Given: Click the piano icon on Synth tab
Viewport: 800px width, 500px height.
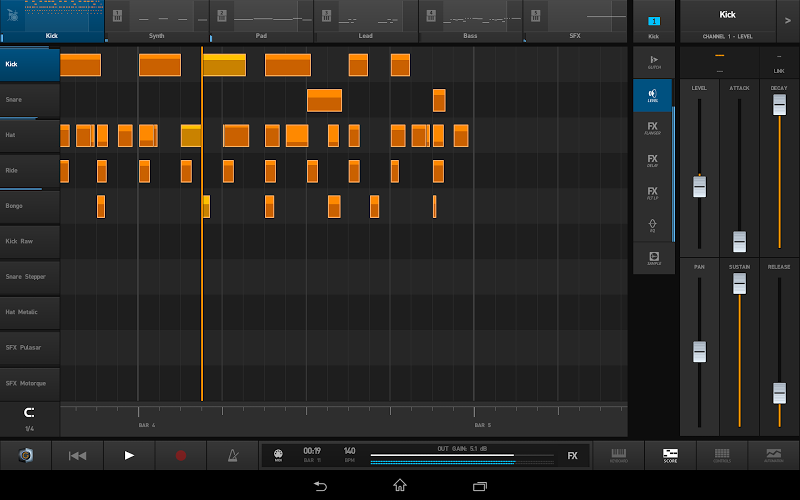Looking at the screenshot, I should click(117, 16).
